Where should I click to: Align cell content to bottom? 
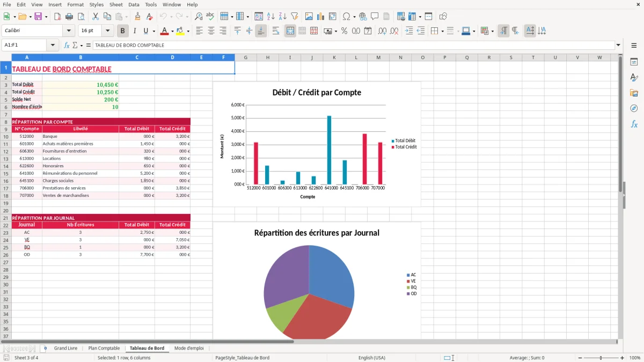click(x=261, y=31)
